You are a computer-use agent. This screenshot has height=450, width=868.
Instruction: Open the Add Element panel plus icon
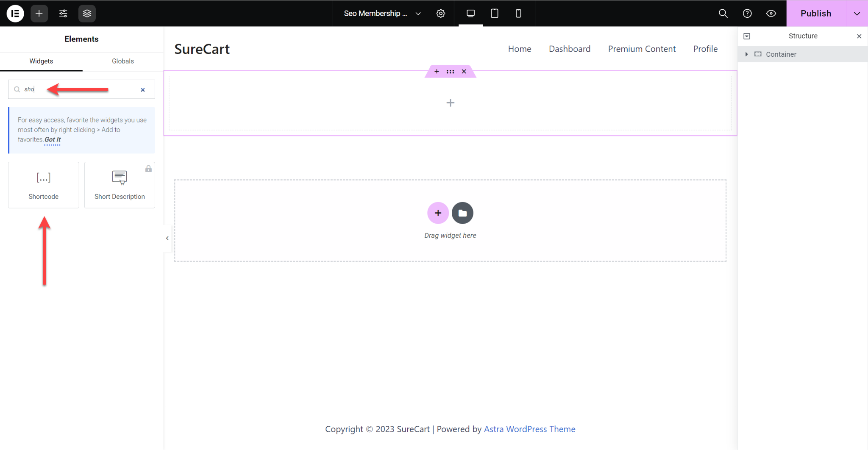click(x=39, y=13)
